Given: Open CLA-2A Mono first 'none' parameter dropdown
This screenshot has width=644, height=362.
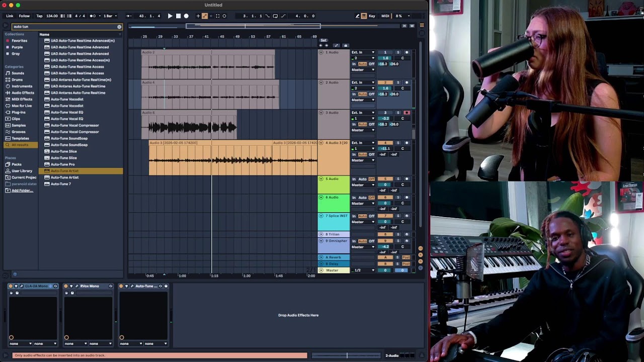Looking at the screenshot, I should [20, 344].
